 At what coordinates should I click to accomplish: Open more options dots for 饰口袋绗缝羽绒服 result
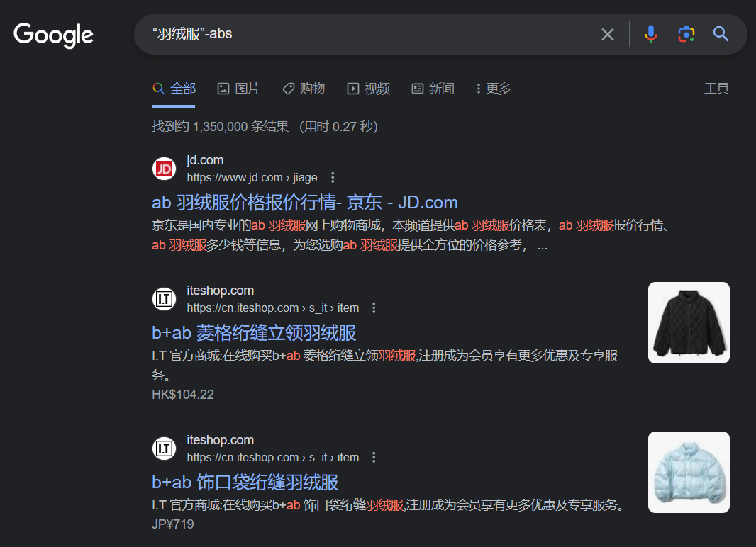(x=374, y=458)
